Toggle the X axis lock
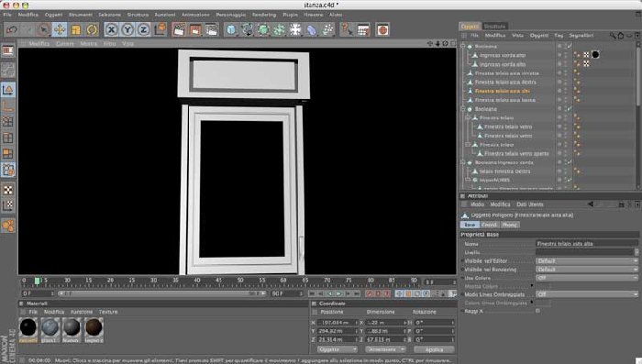This screenshot has height=364, width=642. (111, 29)
